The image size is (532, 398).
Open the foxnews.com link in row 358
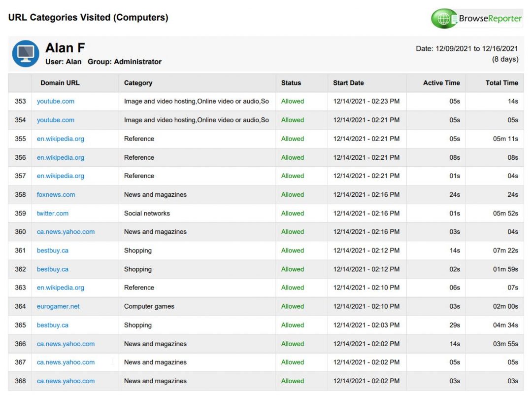coord(56,194)
